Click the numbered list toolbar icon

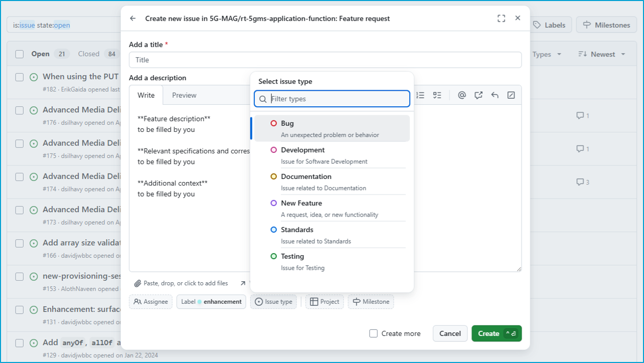pyautogui.click(x=421, y=95)
